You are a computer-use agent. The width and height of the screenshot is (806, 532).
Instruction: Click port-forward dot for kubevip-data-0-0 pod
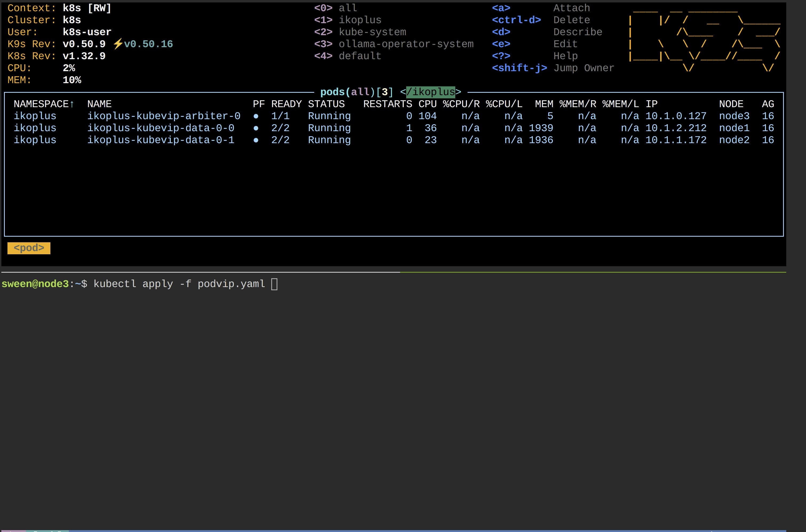(x=256, y=128)
